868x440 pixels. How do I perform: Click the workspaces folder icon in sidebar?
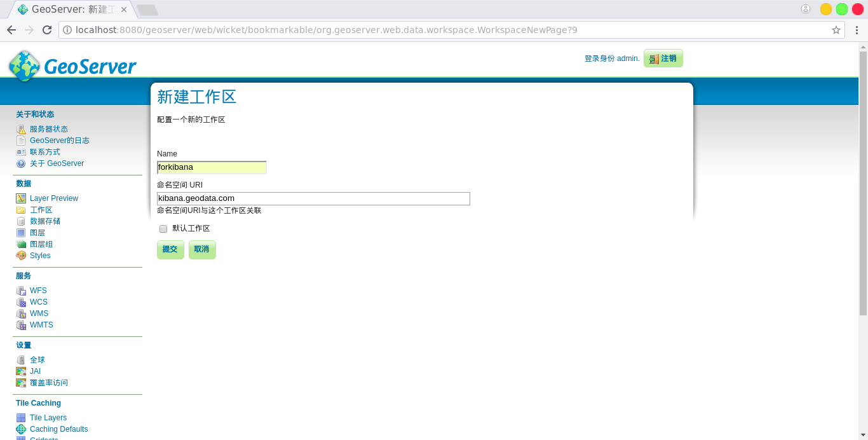pyautogui.click(x=21, y=210)
